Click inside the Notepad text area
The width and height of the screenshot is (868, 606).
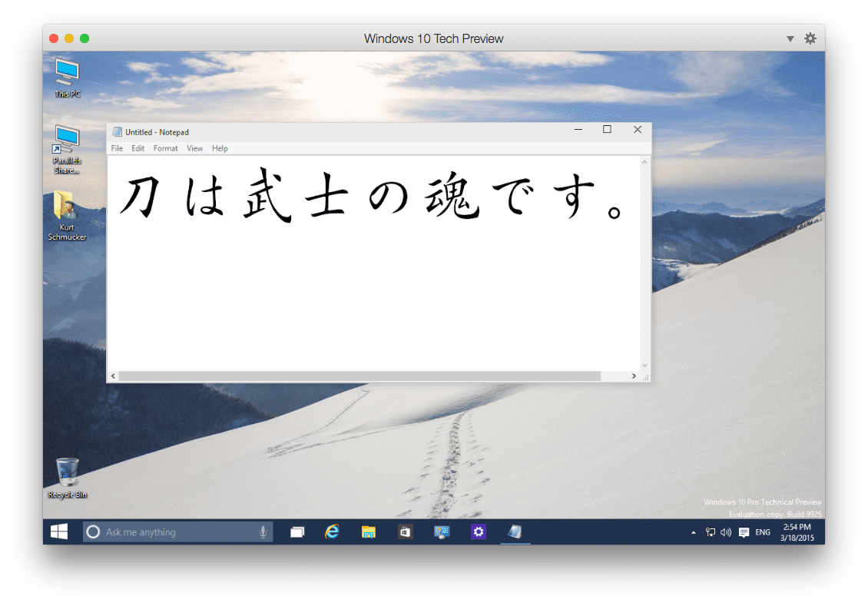coord(373,264)
